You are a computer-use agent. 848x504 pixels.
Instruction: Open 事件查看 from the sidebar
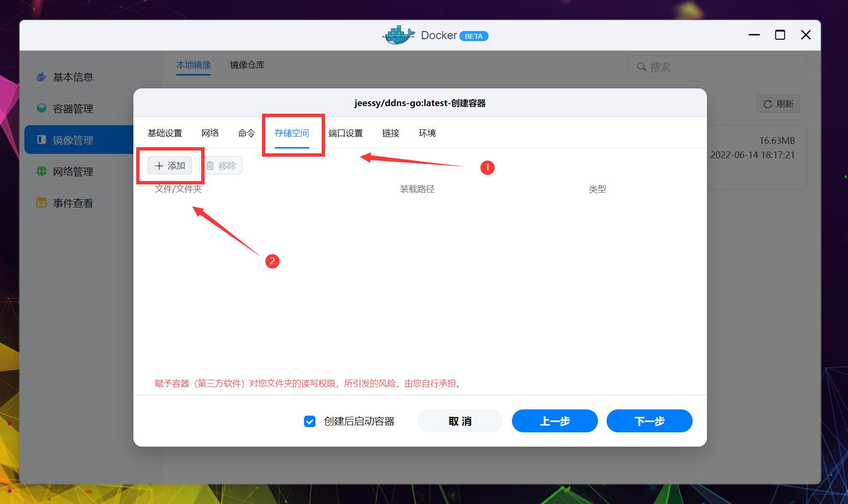point(72,203)
